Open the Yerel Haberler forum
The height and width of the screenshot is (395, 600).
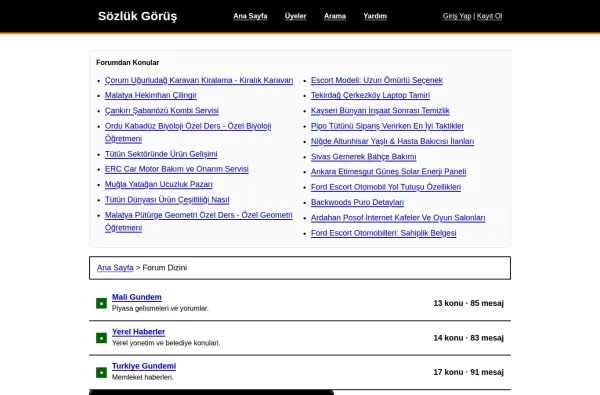click(139, 332)
